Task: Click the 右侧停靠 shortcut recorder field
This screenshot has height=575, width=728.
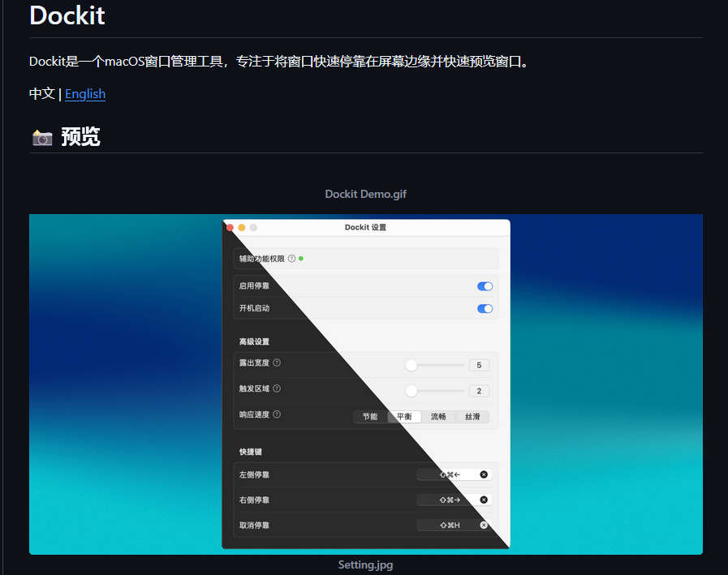Action: 454,500
